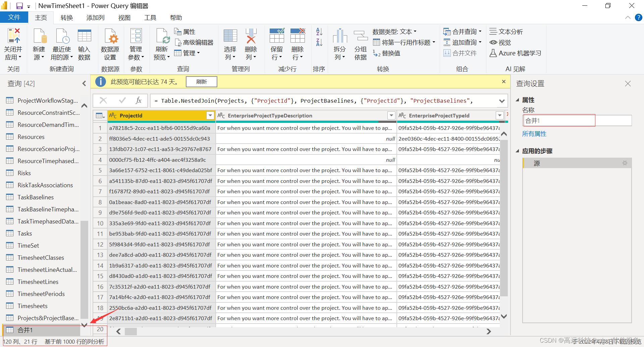Screen dimensions: 644x347
Task: Cancel formula edit with the X icon
Action: 103,100
